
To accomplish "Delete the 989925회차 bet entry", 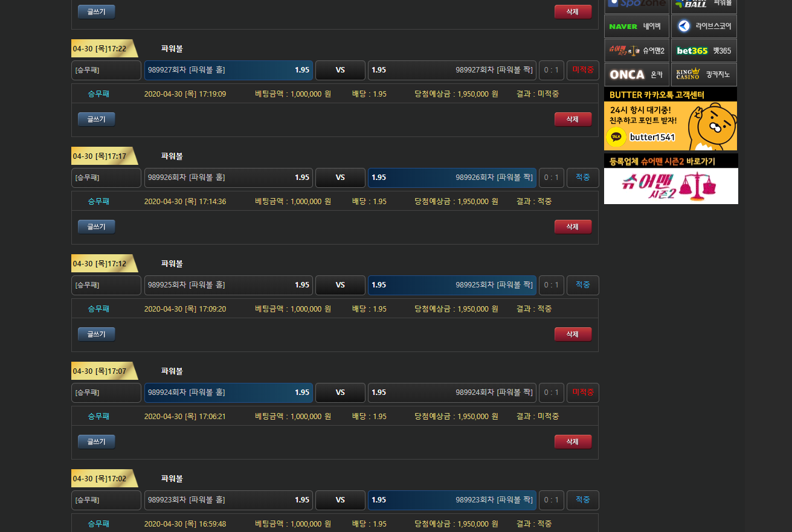I will [573, 335].
